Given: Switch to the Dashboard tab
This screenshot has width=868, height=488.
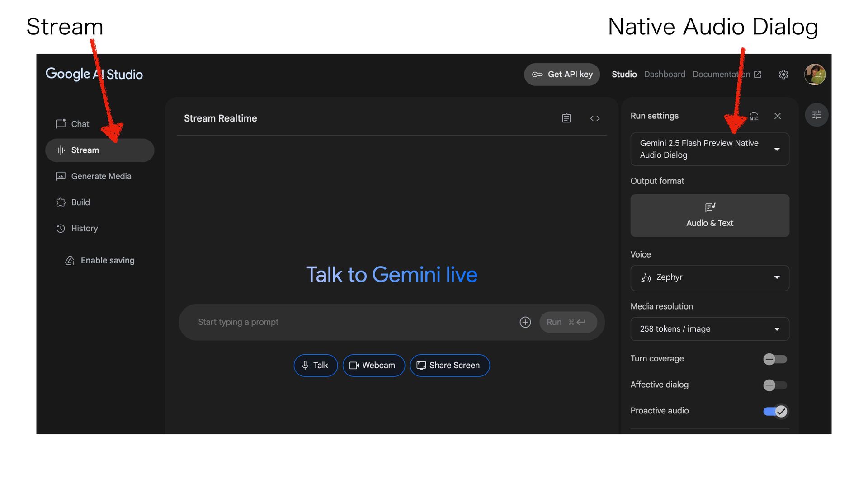Looking at the screenshot, I should coord(664,75).
